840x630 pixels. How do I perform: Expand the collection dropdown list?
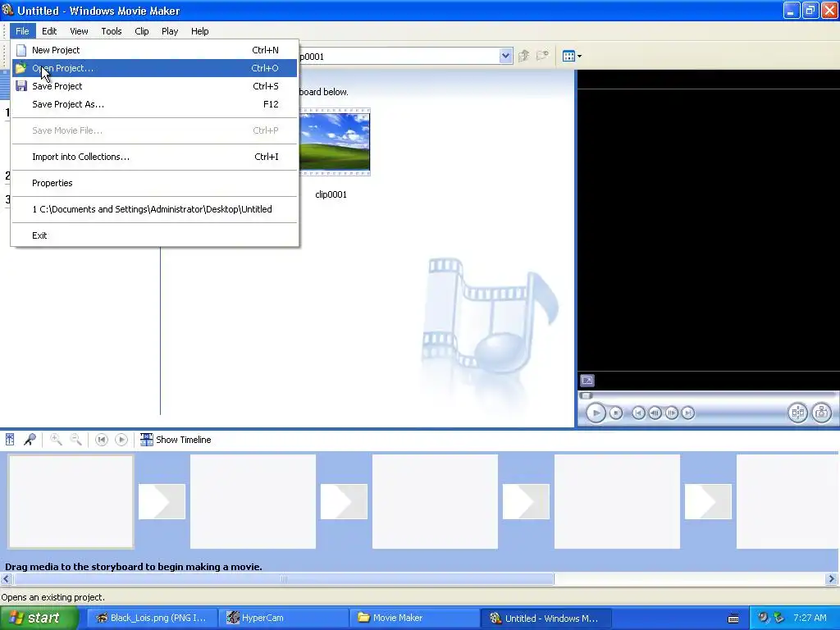tap(505, 56)
